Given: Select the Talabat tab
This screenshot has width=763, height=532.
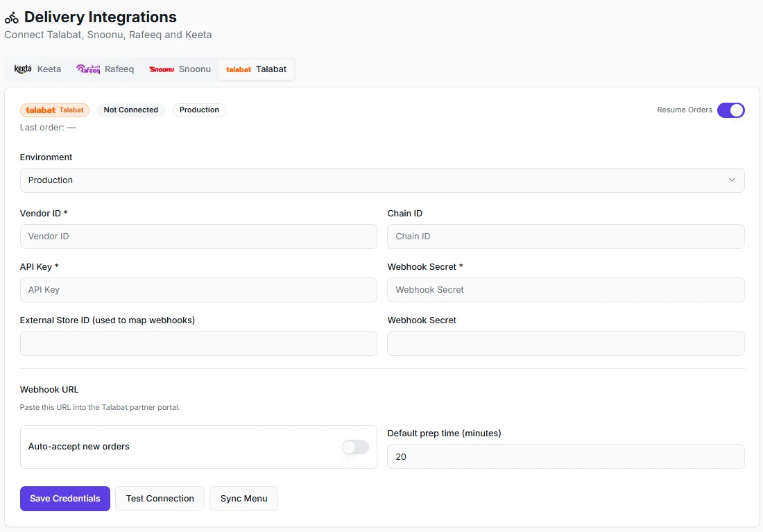Looking at the screenshot, I should tap(257, 69).
